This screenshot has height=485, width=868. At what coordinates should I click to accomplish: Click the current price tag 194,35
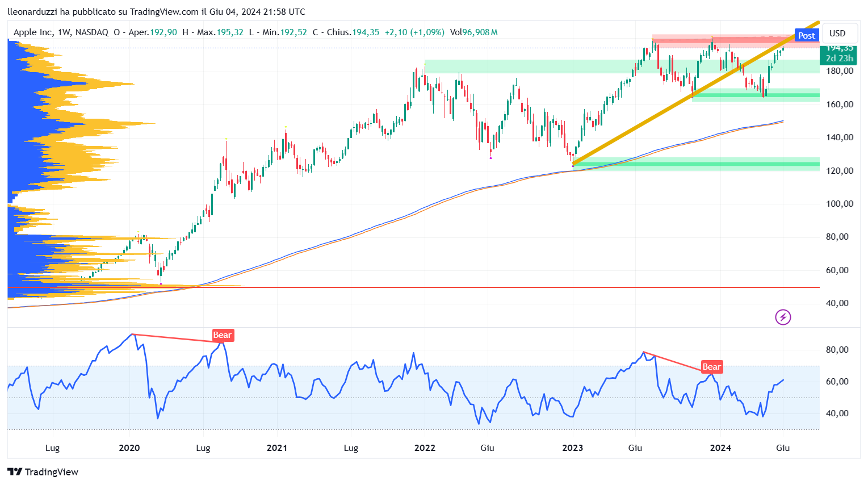(x=839, y=48)
